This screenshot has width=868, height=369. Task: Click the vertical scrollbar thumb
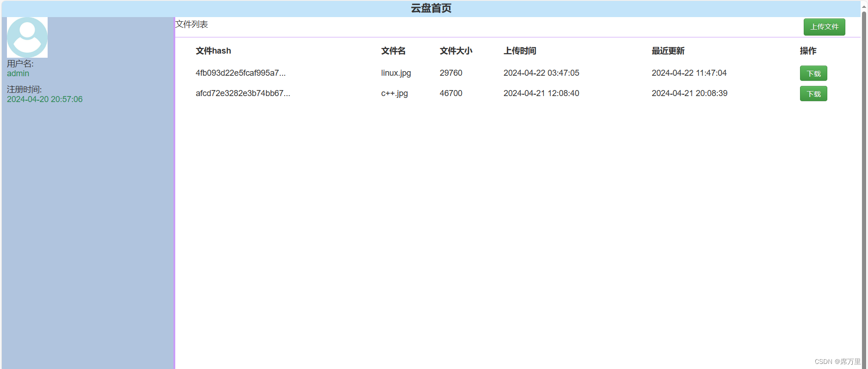864,189
